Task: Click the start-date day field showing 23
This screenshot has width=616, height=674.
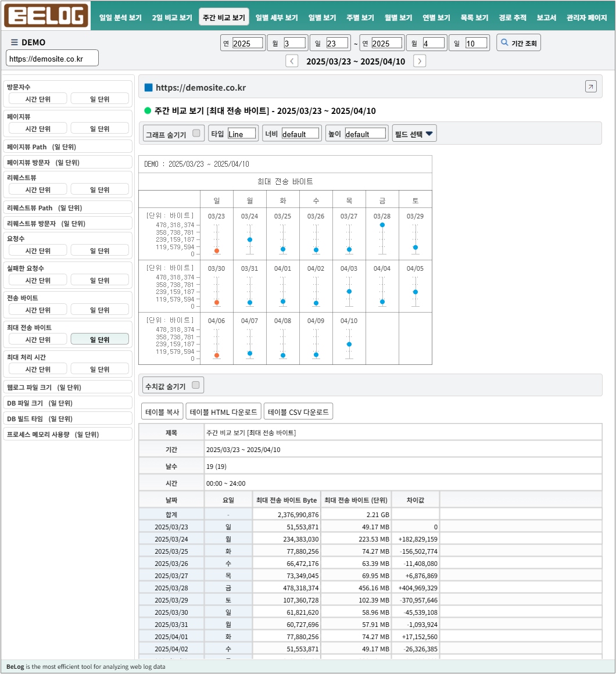Action: pos(337,43)
